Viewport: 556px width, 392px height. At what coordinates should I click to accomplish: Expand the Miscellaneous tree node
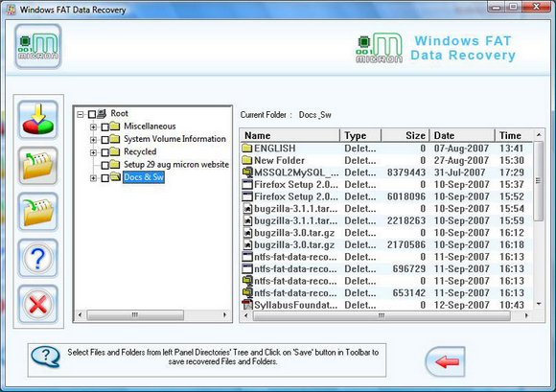(x=93, y=127)
